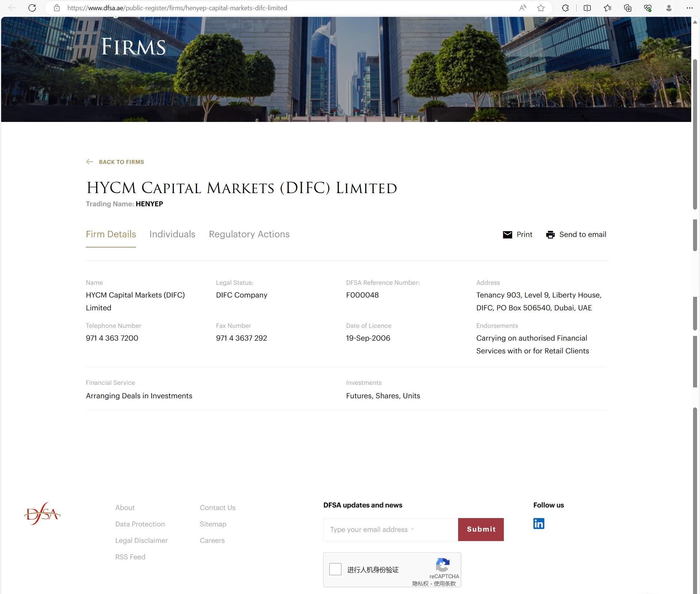
Task: Open the RSS Feed link
Action: click(130, 557)
